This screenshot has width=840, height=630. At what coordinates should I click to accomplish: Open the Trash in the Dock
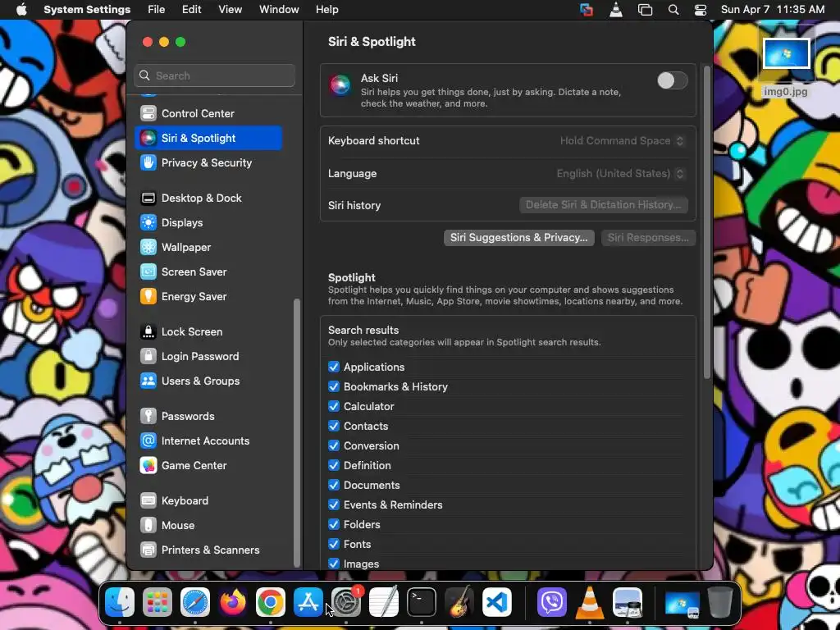click(720, 602)
